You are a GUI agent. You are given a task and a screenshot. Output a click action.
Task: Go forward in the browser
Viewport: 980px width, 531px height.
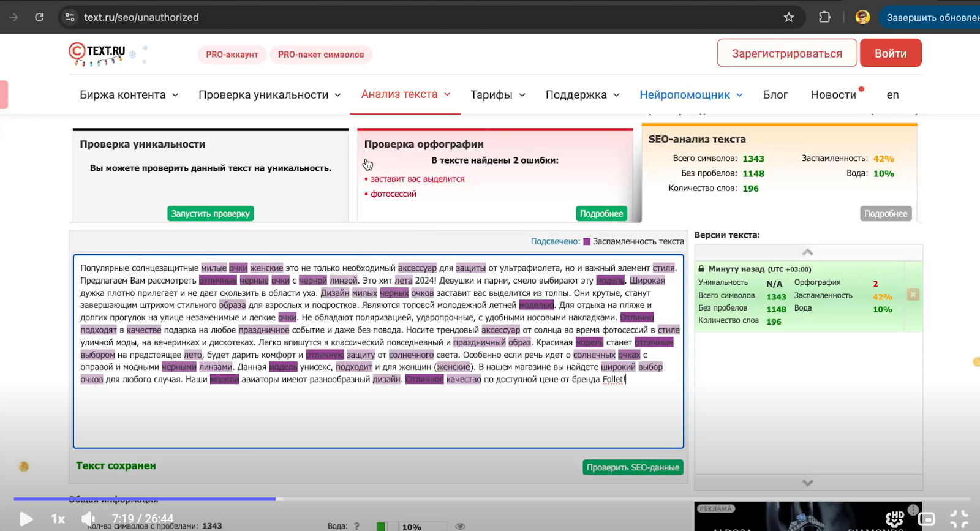[13, 17]
